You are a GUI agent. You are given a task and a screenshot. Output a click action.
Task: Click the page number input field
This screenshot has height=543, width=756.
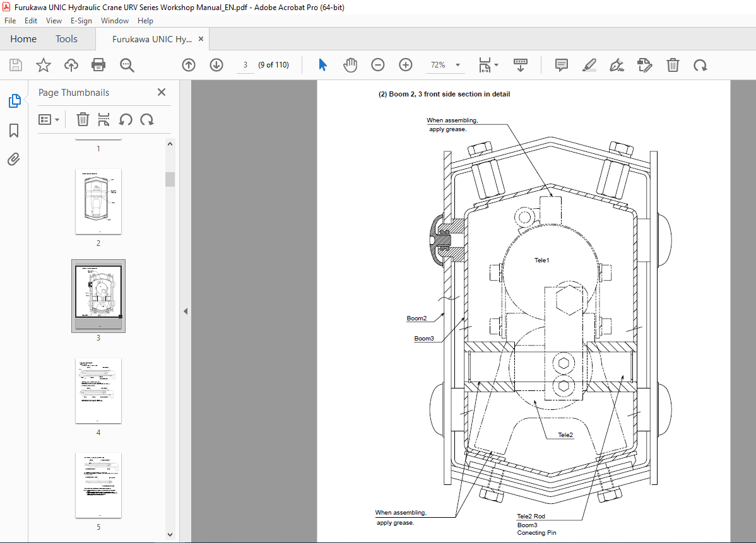click(x=245, y=65)
